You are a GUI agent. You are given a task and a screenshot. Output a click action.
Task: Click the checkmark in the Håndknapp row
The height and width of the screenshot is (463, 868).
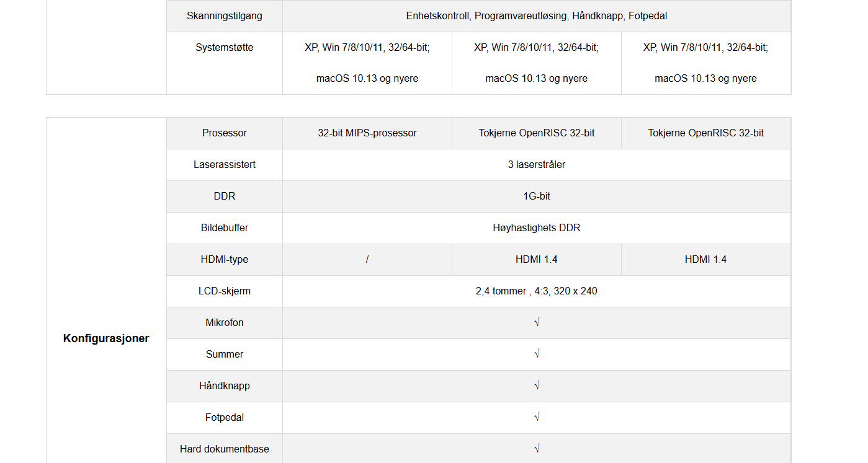pos(537,386)
